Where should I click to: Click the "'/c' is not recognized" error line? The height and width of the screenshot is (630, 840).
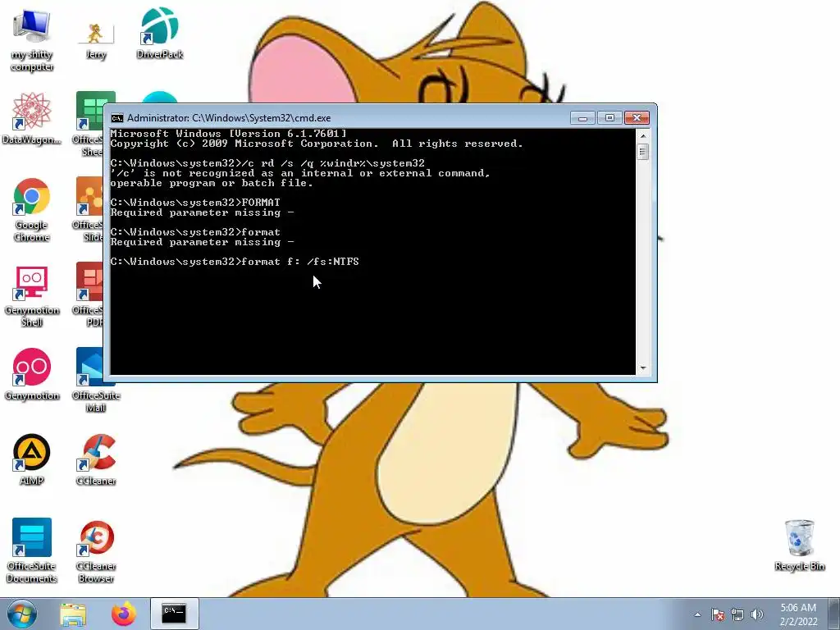coord(300,173)
